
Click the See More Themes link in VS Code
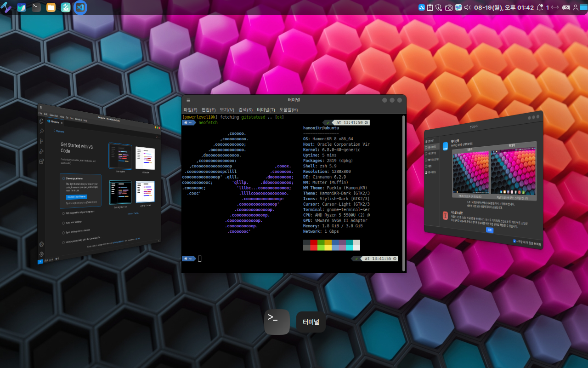133,213
